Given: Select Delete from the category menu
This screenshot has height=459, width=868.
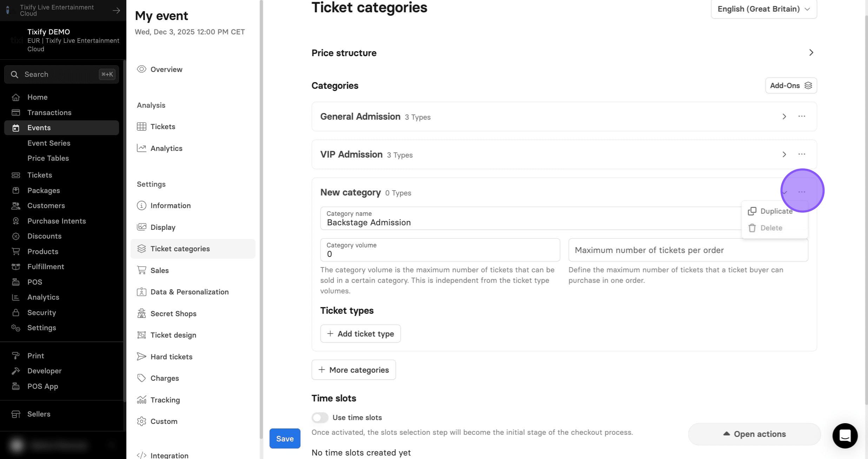Looking at the screenshot, I should [765, 228].
